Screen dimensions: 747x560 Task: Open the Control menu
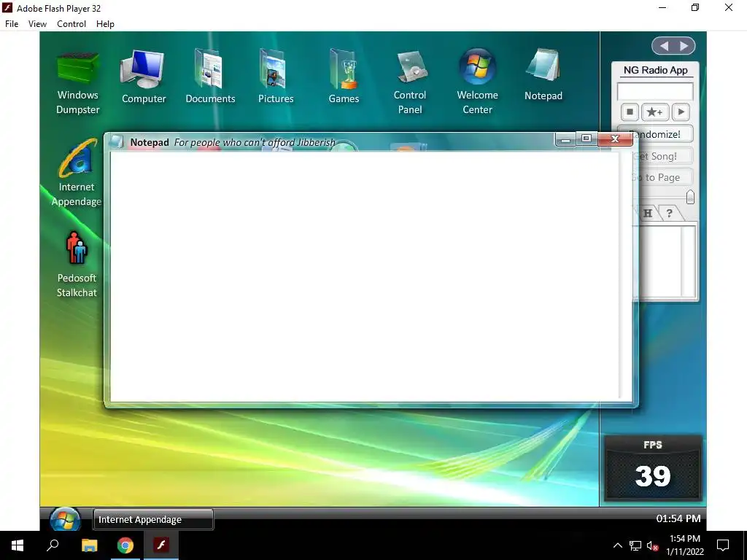click(71, 24)
